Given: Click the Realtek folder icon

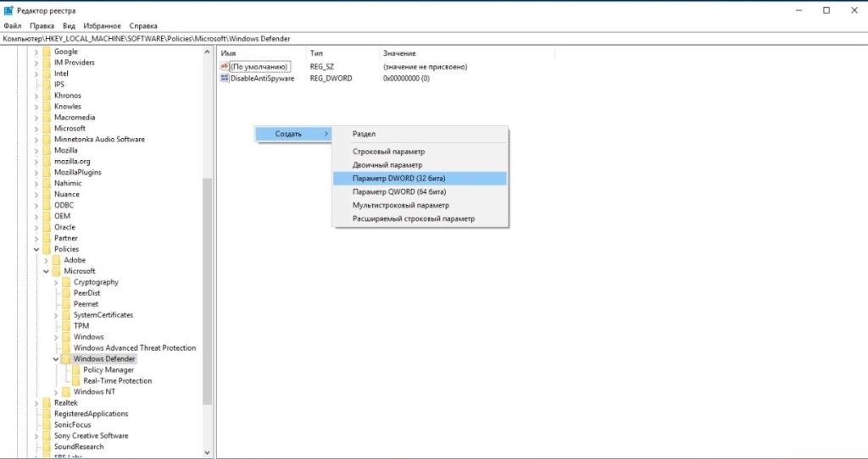Looking at the screenshot, I should click(47, 402).
